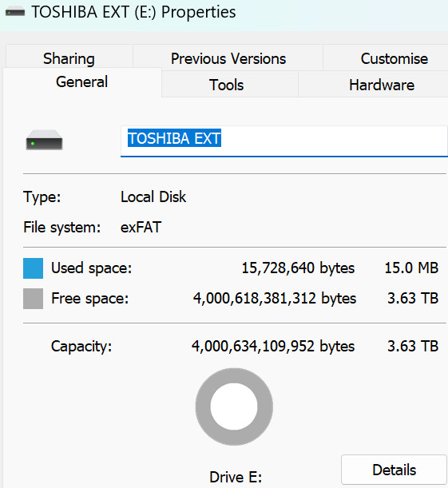The height and width of the screenshot is (488, 448).
Task: Click the TOSHIBA EXT drive name field
Action: point(284,141)
